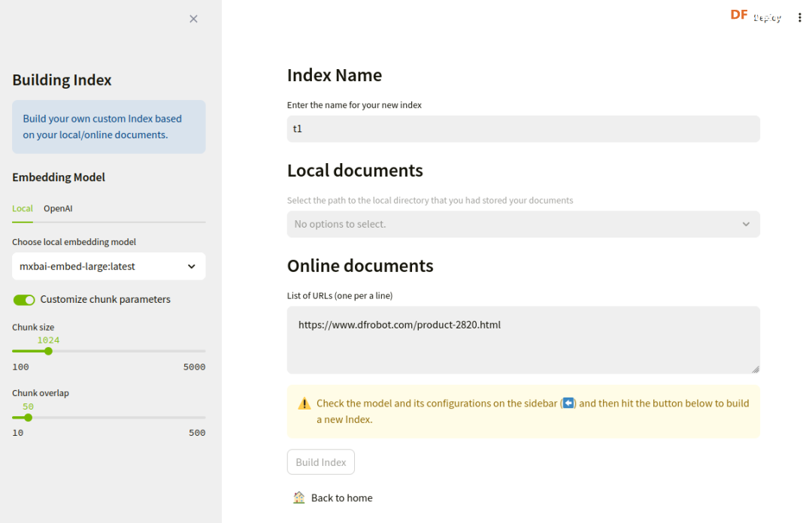
Task: Click the resize grip of URL textarea
Action: pos(756,369)
